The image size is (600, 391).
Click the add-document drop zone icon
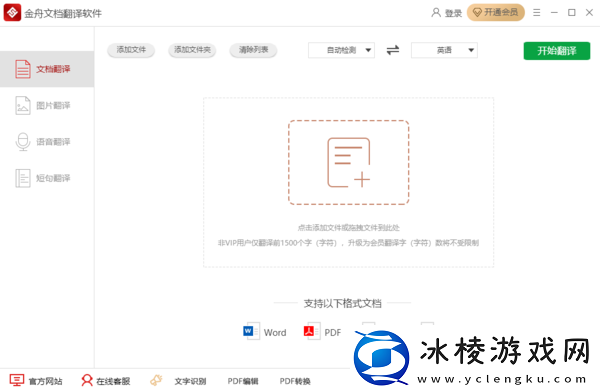tap(349, 163)
